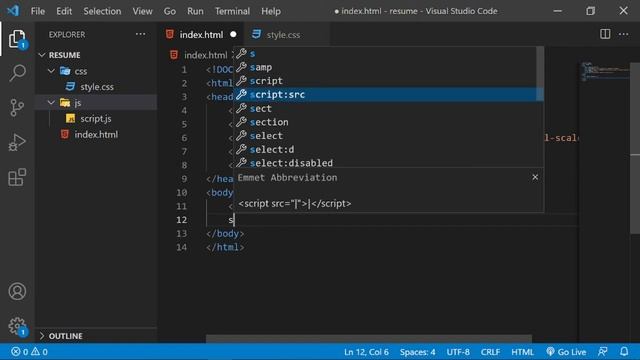Viewport: 640px width, 360px height.
Task: Open the Accounts icon
Action: pos(17,291)
